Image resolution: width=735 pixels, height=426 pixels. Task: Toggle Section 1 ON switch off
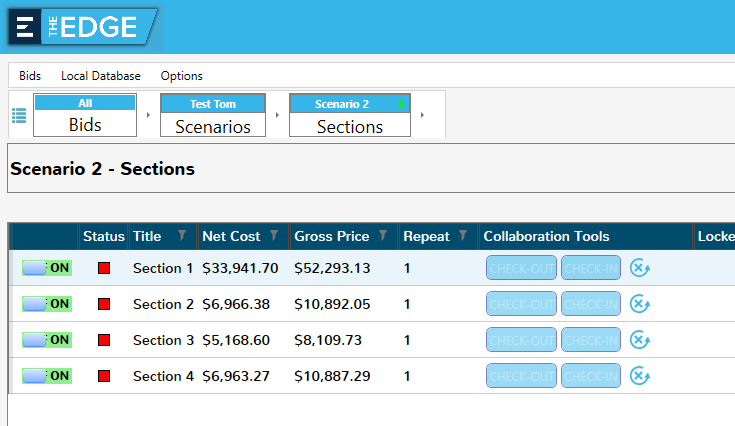tap(46, 268)
